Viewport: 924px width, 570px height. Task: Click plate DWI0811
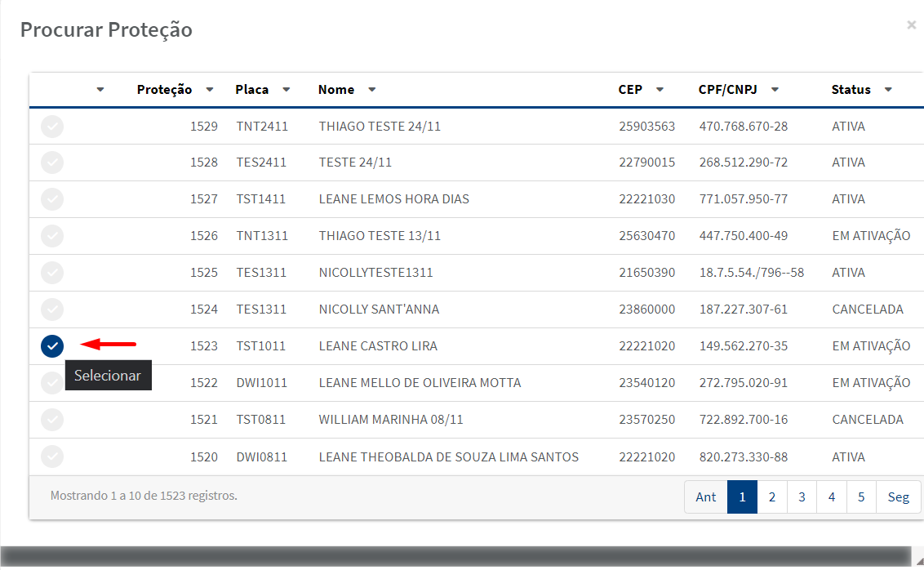262,456
